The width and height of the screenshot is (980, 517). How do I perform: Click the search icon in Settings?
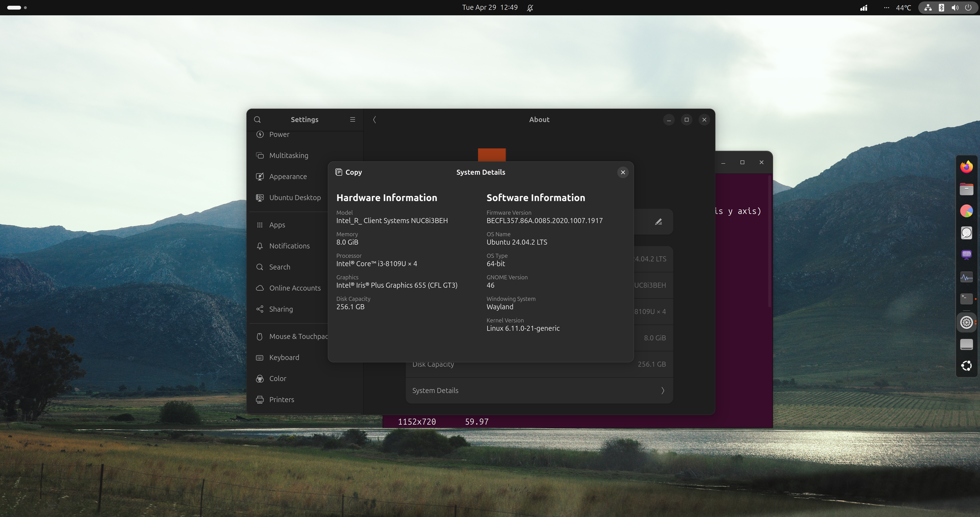point(257,119)
